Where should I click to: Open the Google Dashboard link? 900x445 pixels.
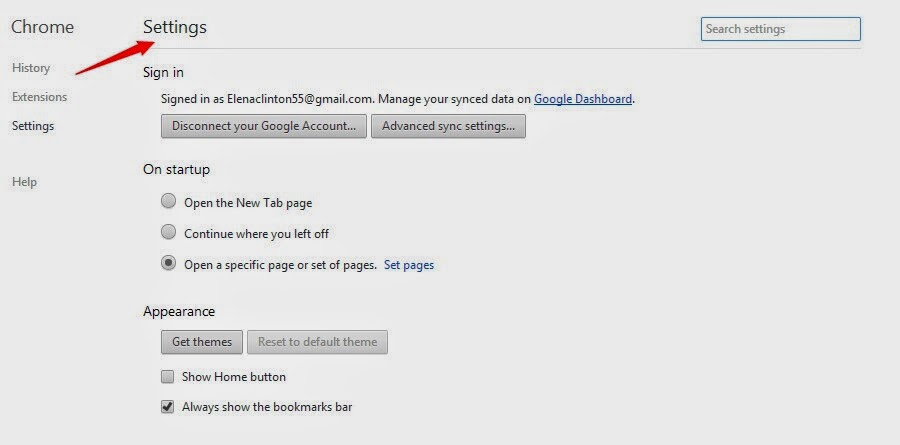click(583, 99)
